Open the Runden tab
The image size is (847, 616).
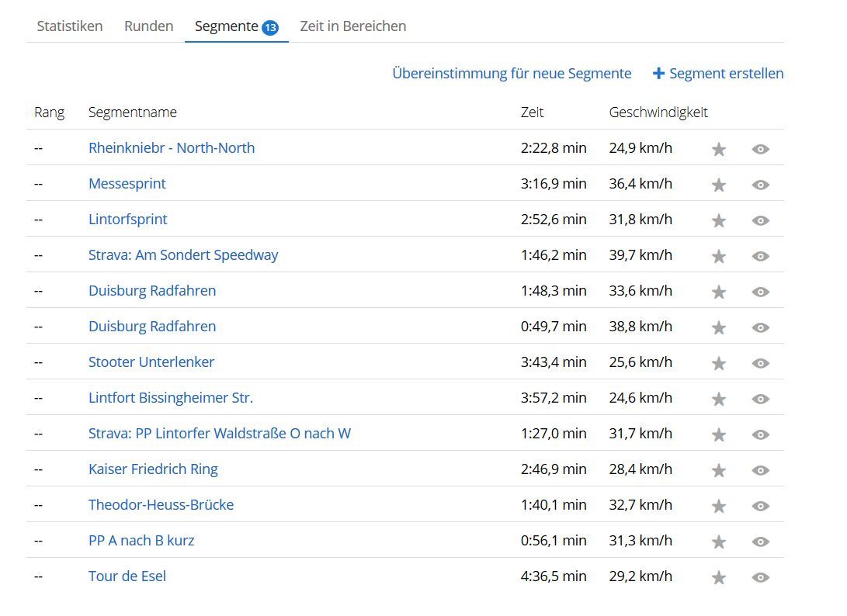tap(148, 26)
